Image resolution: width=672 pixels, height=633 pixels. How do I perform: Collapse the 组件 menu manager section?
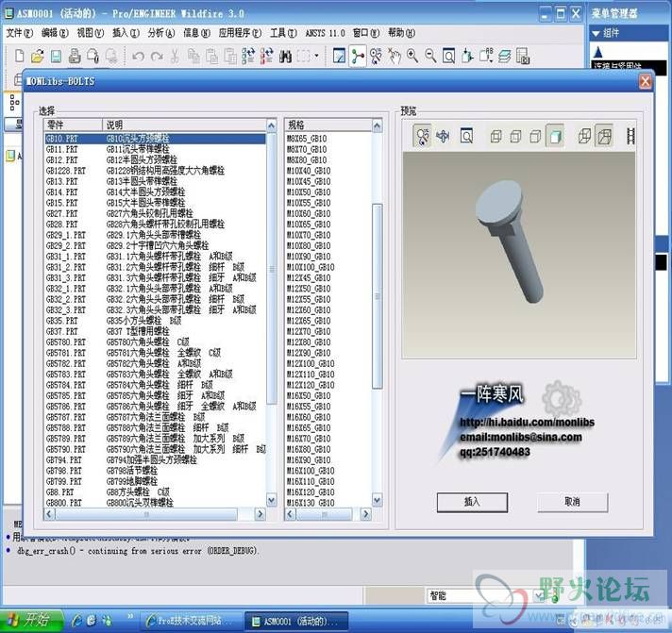click(596, 33)
